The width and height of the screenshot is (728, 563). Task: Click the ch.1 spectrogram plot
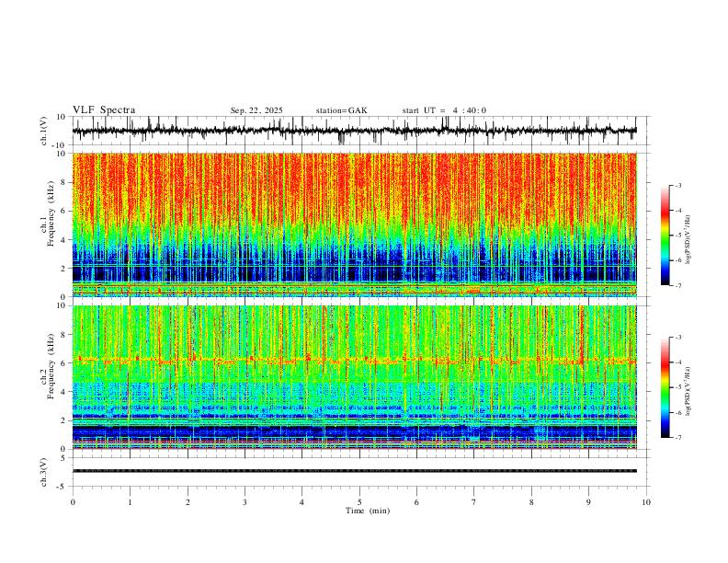(354, 224)
